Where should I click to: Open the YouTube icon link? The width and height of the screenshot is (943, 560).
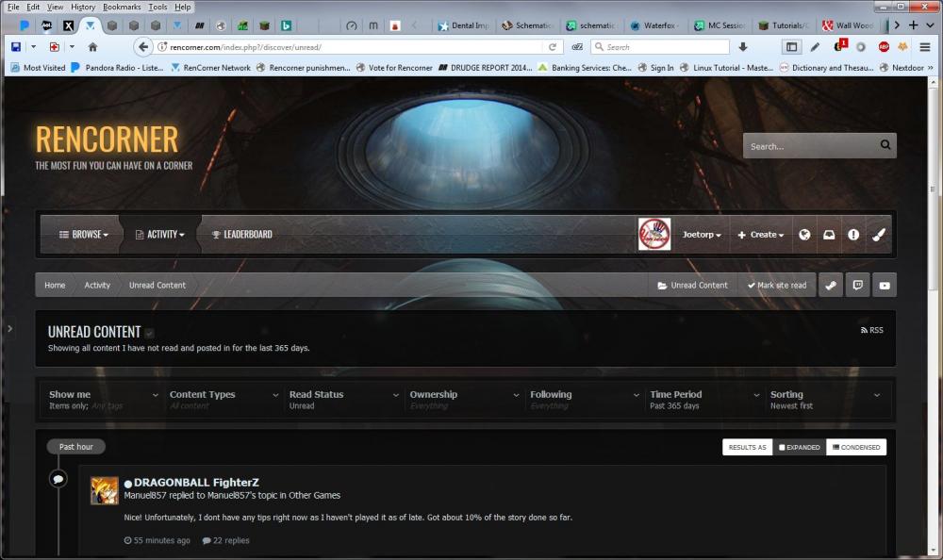[885, 286]
